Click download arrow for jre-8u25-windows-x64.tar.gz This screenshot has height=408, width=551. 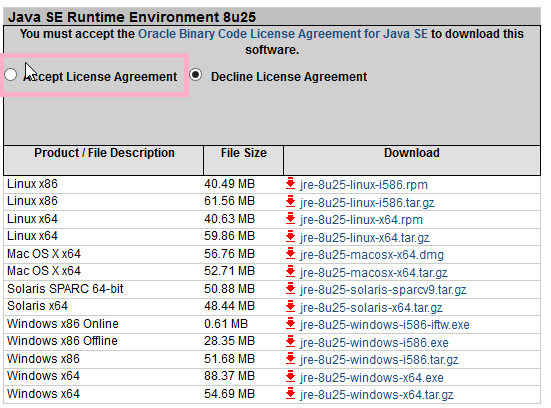click(x=290, y=394)
